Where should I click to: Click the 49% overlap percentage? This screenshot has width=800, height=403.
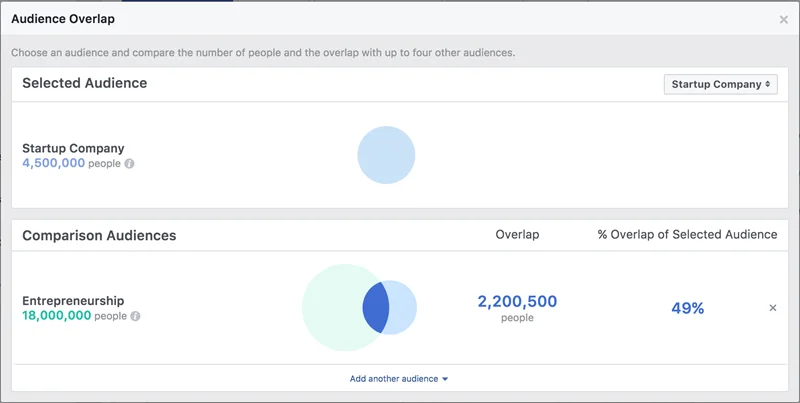click(x=687, y=308)
